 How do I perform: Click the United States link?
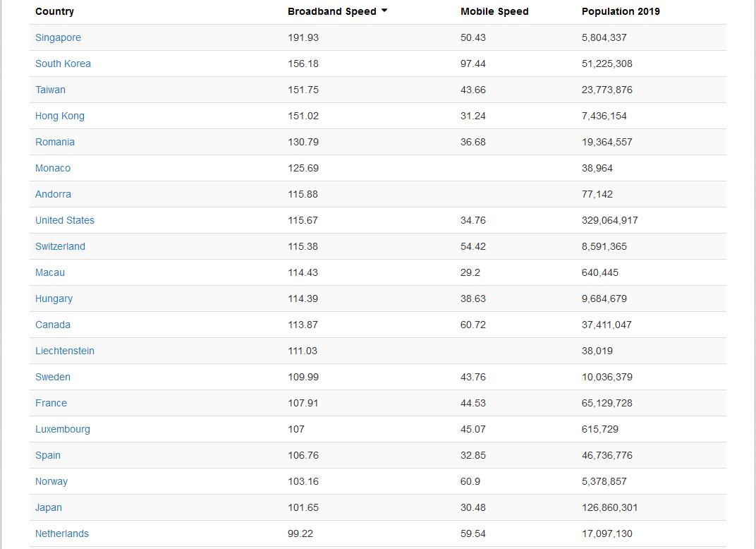pyautogui.click(x=64, y=220)
